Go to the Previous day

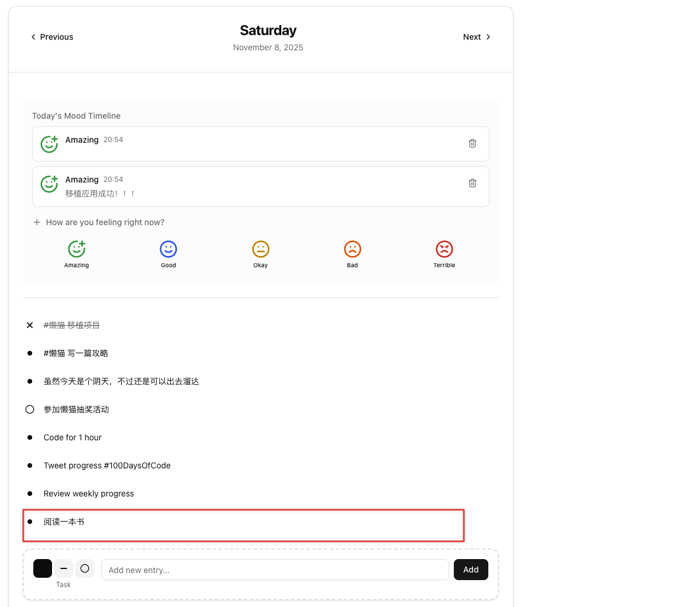tap(52, 37)
